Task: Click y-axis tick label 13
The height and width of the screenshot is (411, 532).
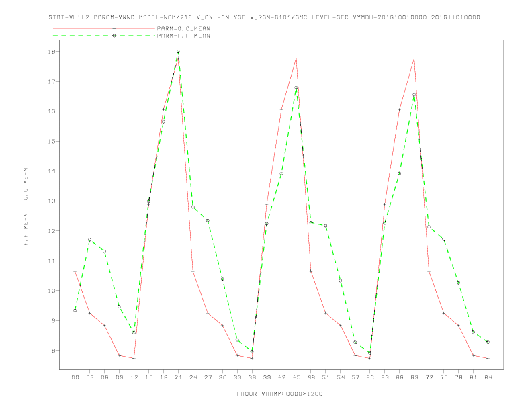Action: (52, 201)
